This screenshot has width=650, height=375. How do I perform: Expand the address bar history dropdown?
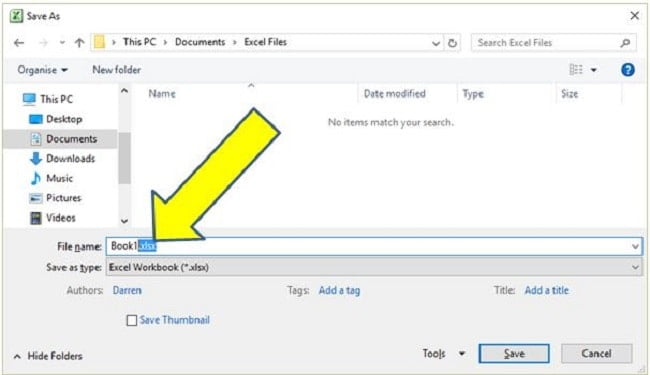pos(436,43)
